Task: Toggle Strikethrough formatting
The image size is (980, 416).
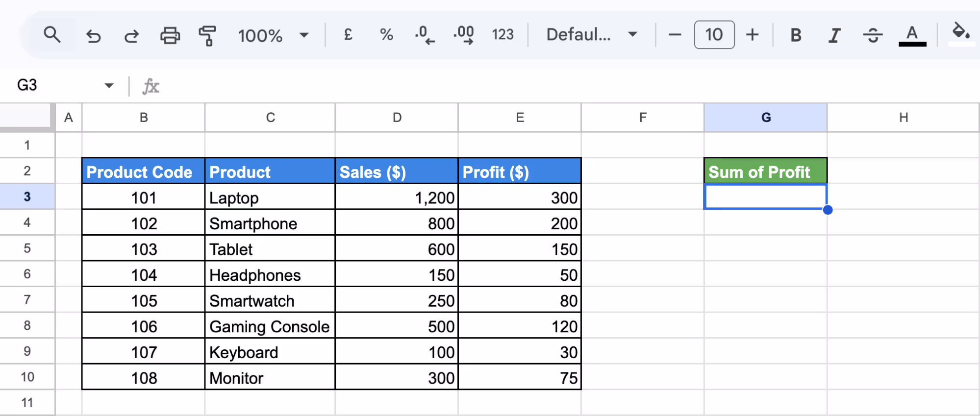Action: 873,35
